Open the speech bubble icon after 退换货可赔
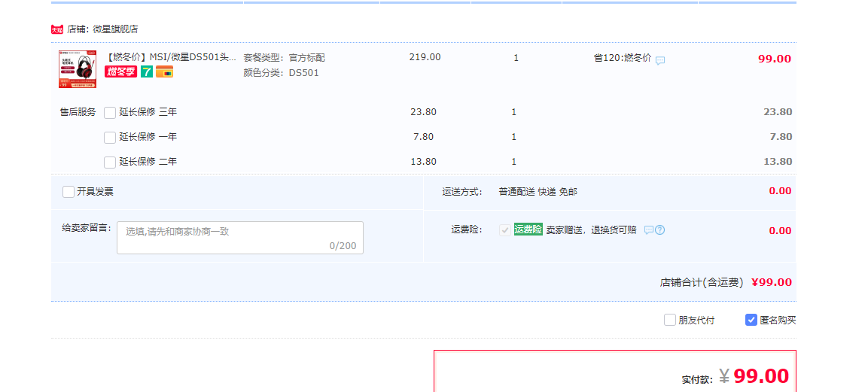Image resolution: width=868 pixels, height=392 pixels. [649, 230]
